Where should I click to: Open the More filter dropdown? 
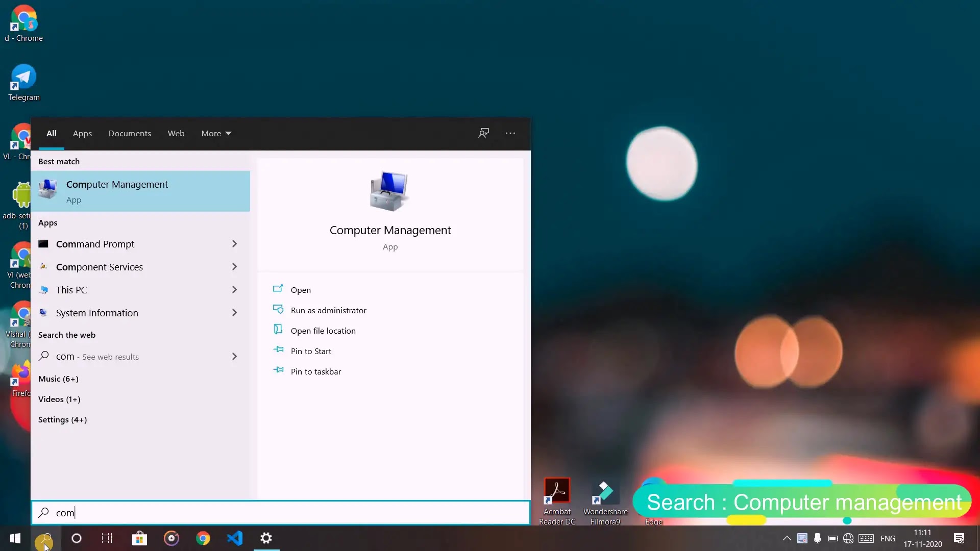[x=216, y=133]
